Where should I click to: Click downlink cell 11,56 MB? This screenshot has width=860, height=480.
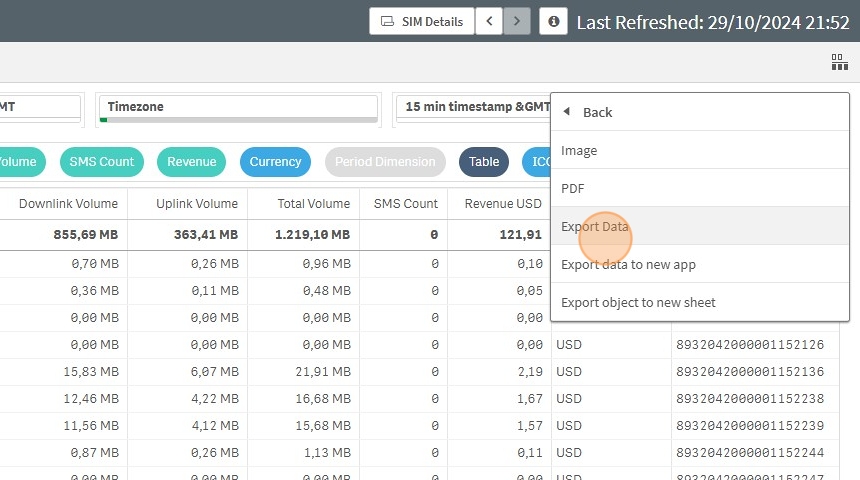[91, 426]
